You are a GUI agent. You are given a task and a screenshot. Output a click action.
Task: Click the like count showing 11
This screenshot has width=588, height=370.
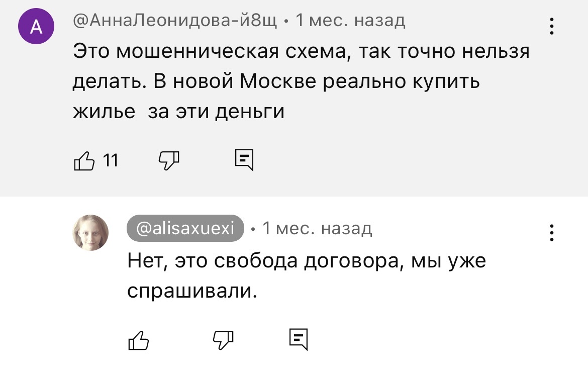pos(112,161)
